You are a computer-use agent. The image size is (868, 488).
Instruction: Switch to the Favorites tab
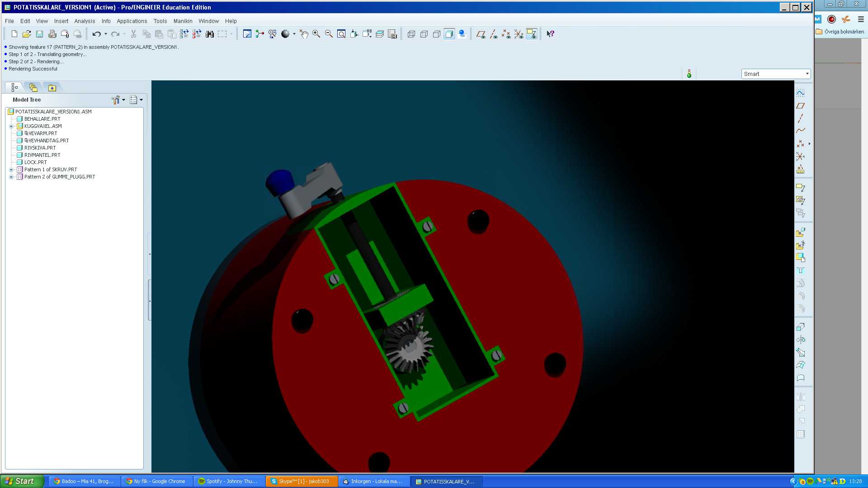tap(52, 88)
